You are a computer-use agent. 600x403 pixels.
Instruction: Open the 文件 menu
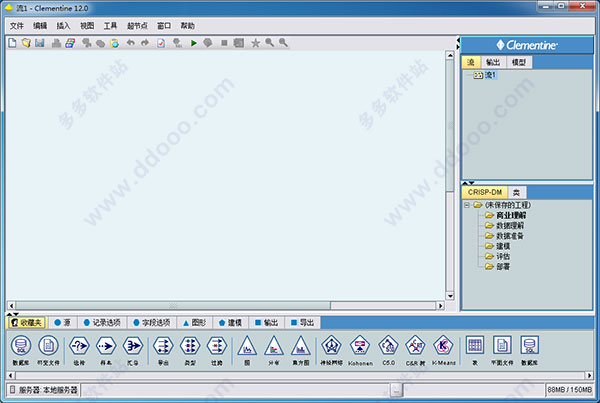pyautogui.click(x=16, y=26)
